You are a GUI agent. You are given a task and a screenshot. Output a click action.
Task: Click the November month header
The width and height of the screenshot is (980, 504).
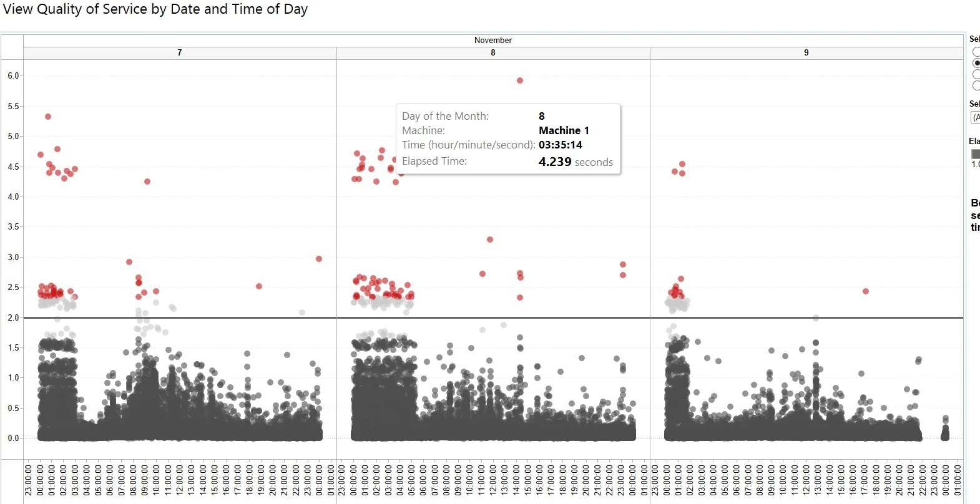click(493, 41)
